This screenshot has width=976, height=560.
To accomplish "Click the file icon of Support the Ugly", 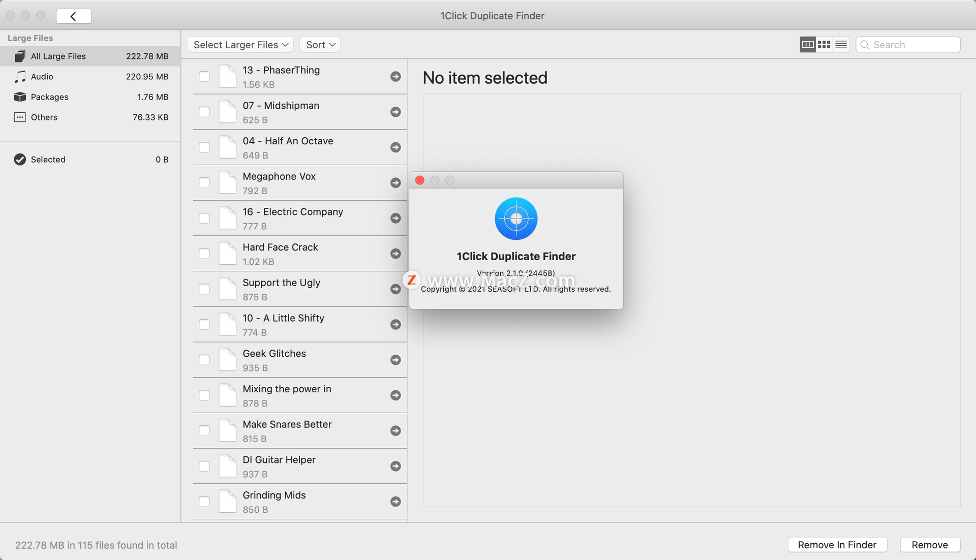I will 227,289.
